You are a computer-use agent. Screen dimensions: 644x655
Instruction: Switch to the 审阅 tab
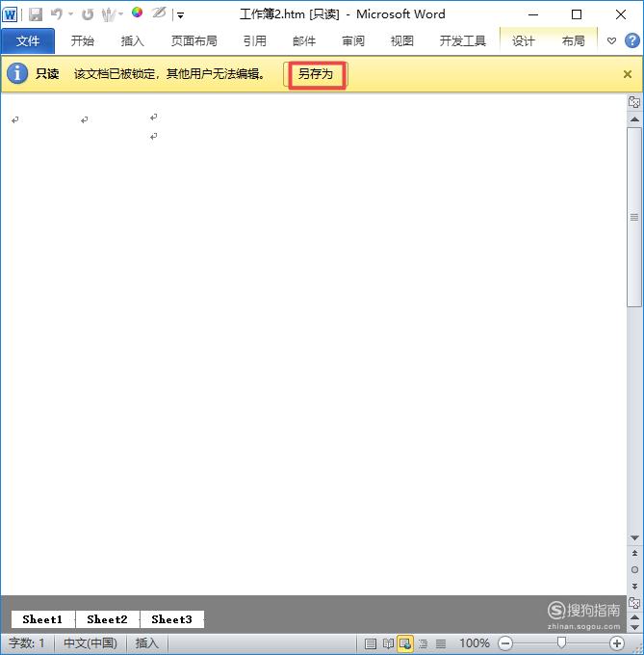(x=353, y=40)
